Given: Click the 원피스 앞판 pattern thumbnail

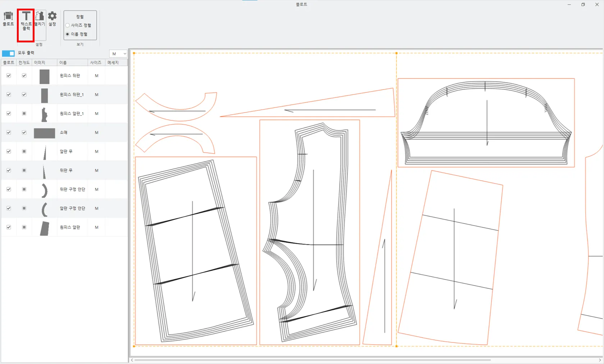Looking at the screenshot, I should point(45,229).
